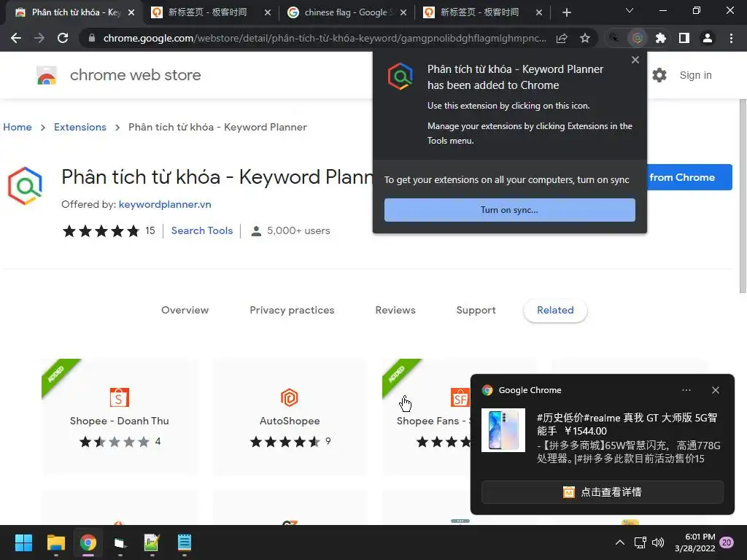The image size is (747, 560).
Task: Close the chinese flag Google tab
Action: 403,12
